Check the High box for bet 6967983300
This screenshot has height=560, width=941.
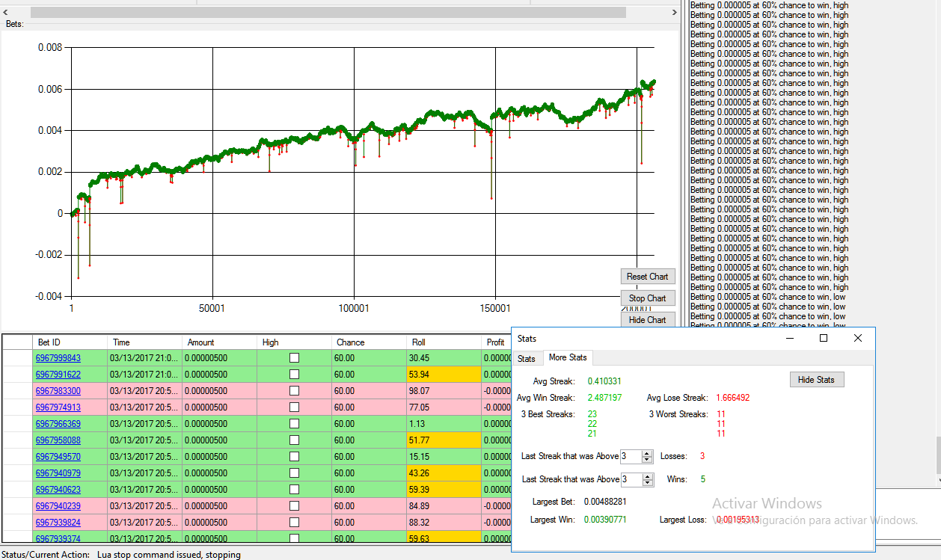point(294,391)
